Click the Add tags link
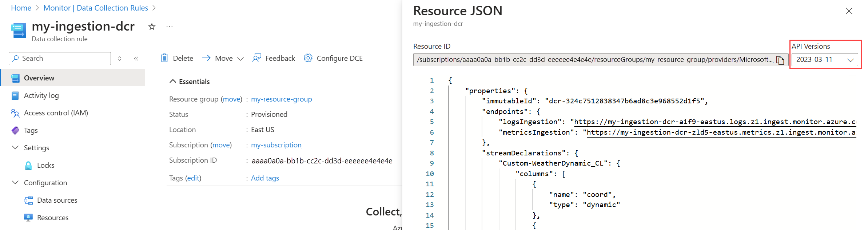The width and height of the screenshot is (868, 230). click(265, 178)
